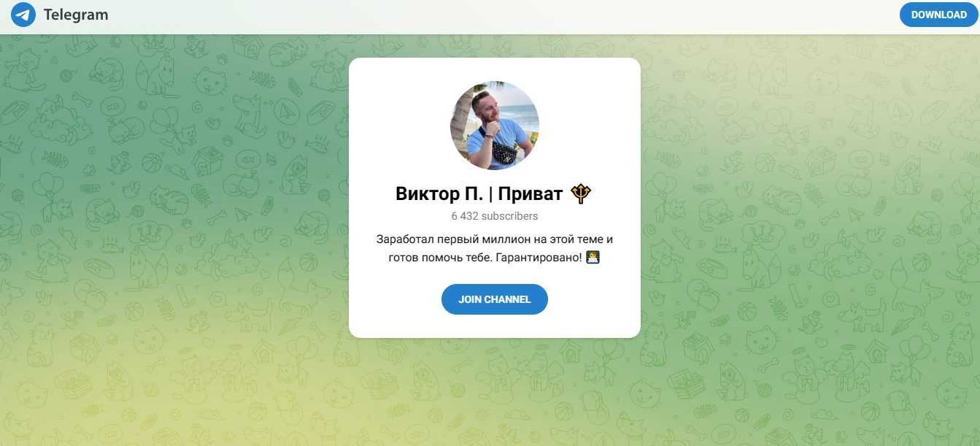Click the "6 432 subscribers" count
980x446 pixels.
click(x=495, y=216)
